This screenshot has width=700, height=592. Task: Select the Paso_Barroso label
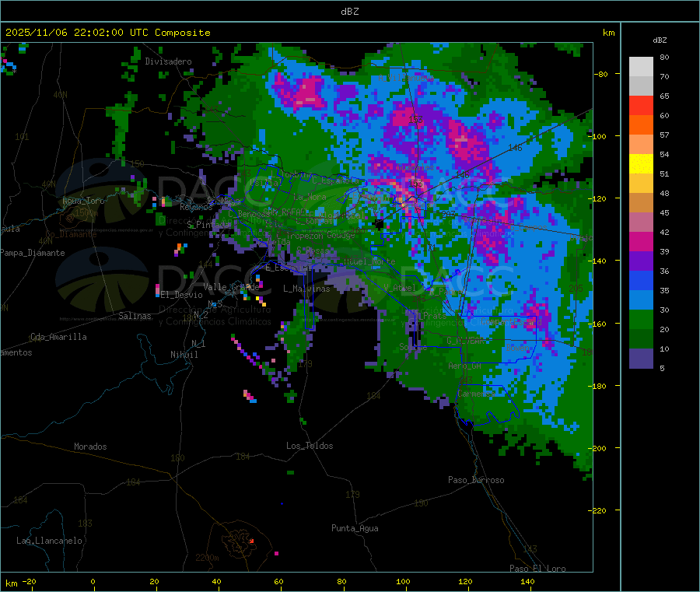pyautogui.click(x=476, y=480)
